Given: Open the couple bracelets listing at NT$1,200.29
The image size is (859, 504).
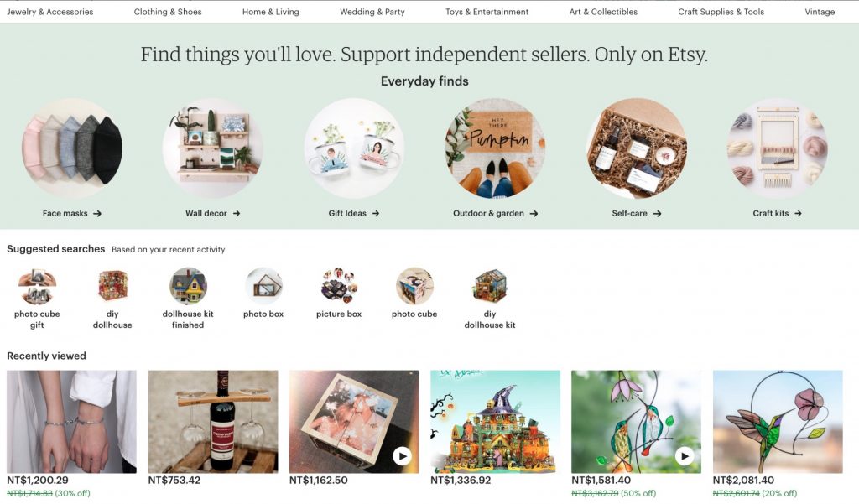Looking at the screenshot, I should click(72, 422).
